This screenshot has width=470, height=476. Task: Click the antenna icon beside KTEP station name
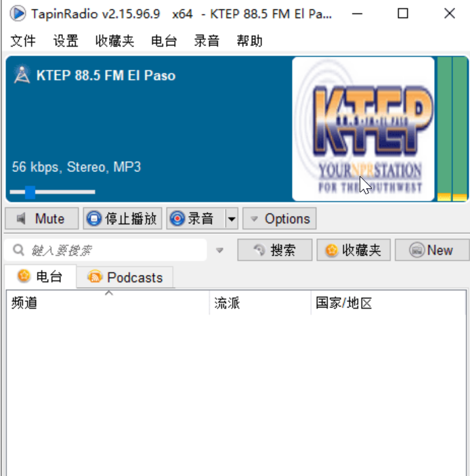22,74
